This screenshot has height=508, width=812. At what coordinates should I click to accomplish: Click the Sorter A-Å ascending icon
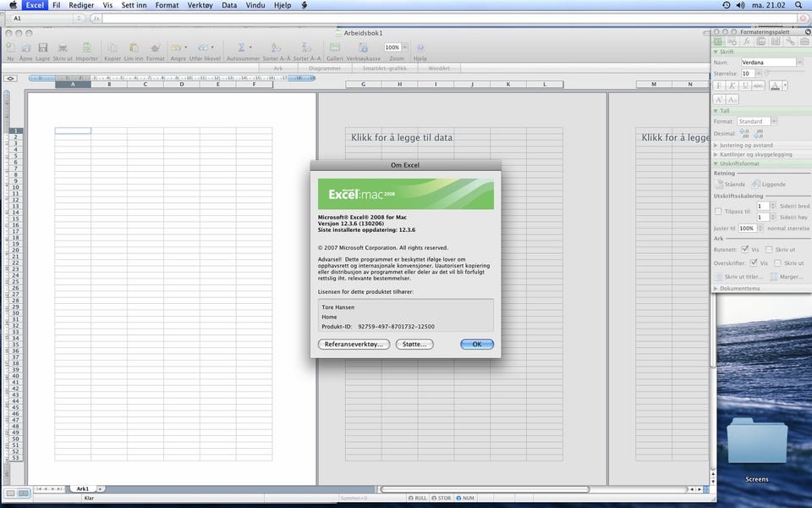277,47
